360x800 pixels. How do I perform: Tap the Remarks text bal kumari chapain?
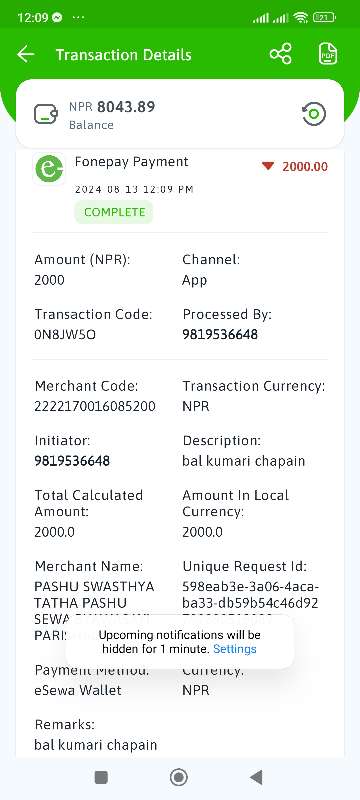click(95, 745)
